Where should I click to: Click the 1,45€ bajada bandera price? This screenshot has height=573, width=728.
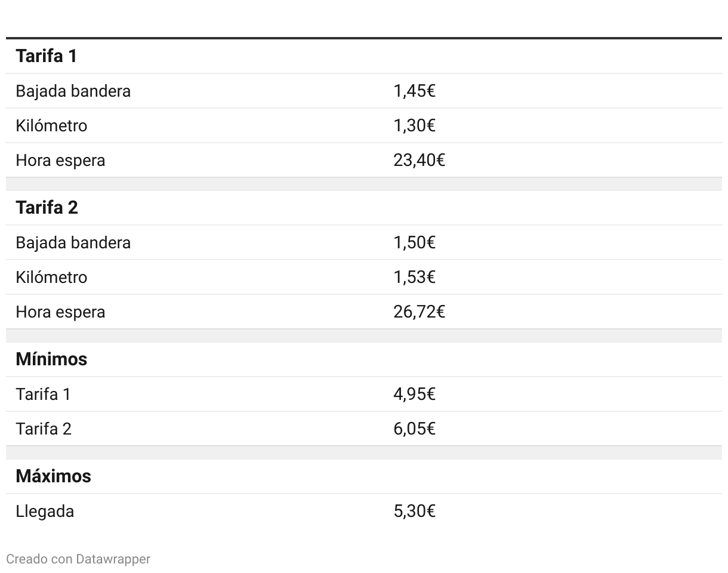click(414, 91)
